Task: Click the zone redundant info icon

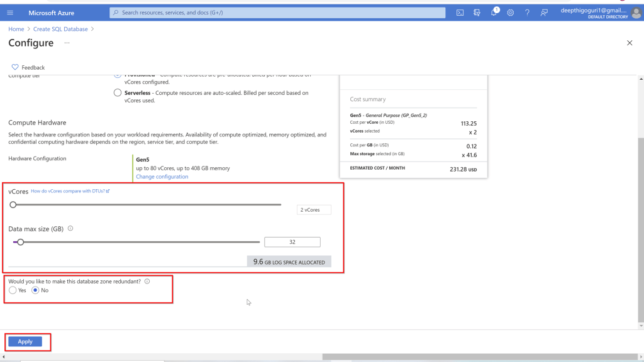Action: (x=147, y=282)
